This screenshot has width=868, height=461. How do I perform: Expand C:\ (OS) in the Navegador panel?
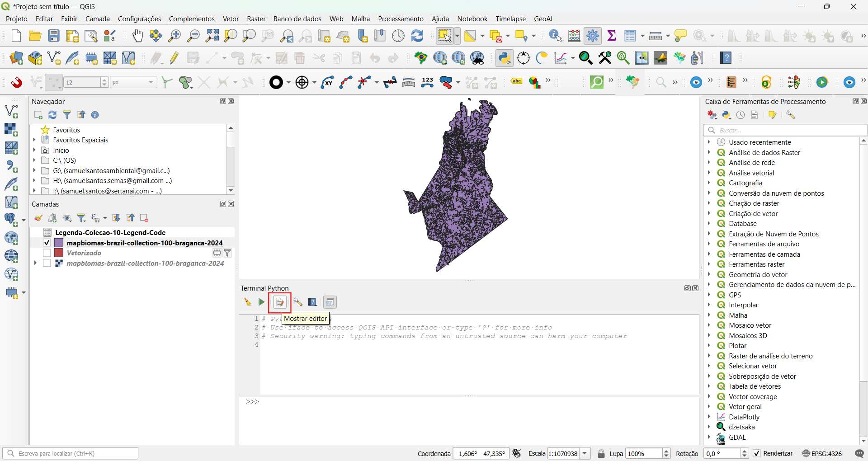34,160
